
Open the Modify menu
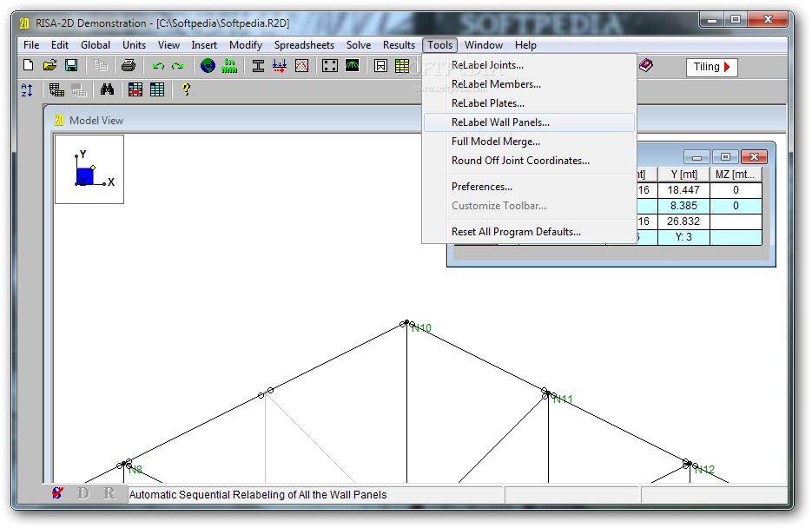246,45
